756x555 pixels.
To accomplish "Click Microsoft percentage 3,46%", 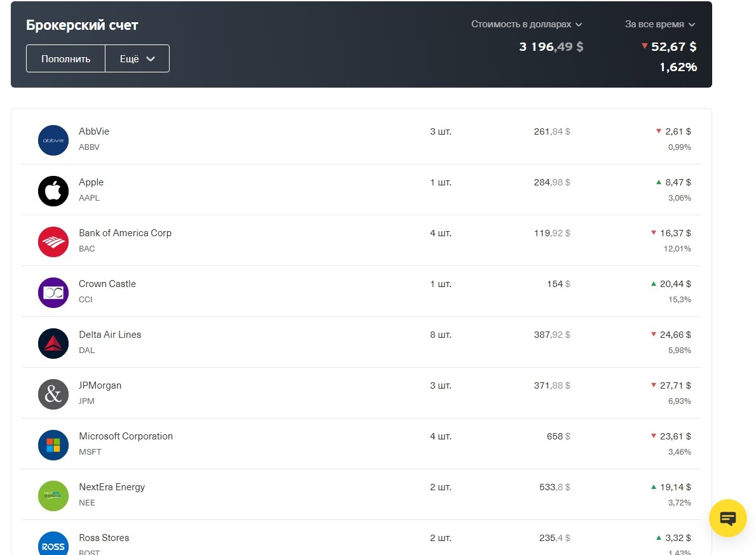I will coord(680,452).
